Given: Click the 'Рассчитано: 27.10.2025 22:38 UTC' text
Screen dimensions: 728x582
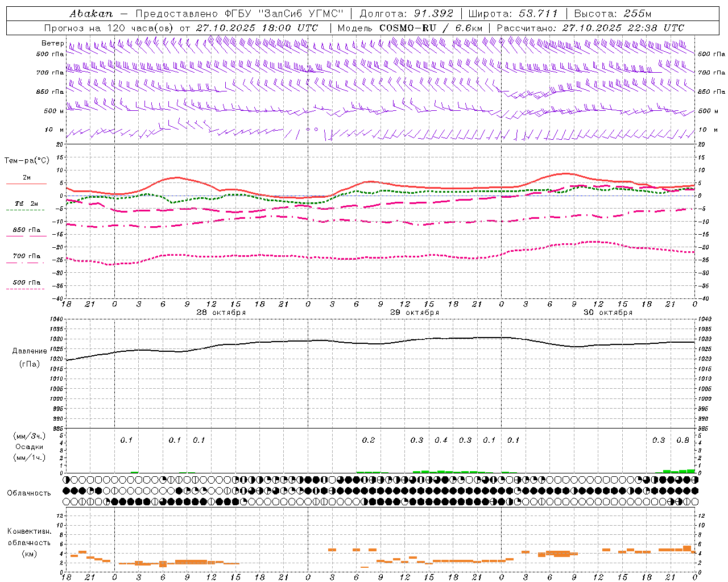Looking at the screenshot, I should tap(590, 28).
